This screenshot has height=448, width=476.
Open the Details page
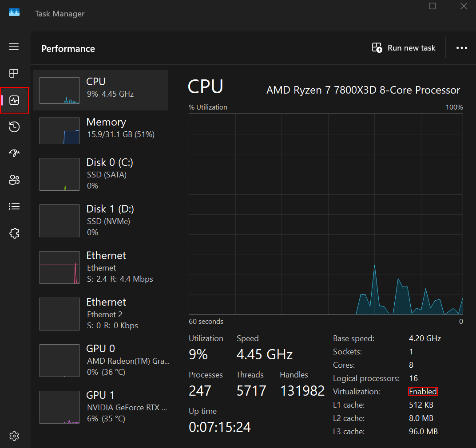tap(14, 206)
